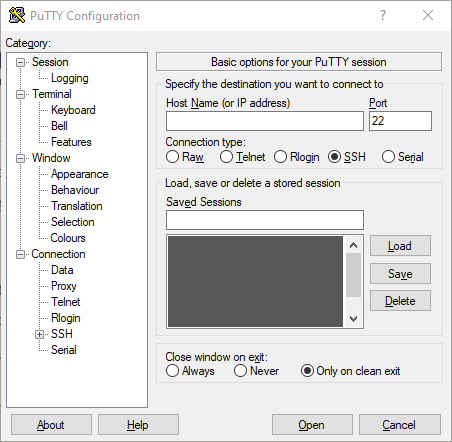Go to the Proxy settings category
The image size is (452, 442).
[x=64, y=286]
